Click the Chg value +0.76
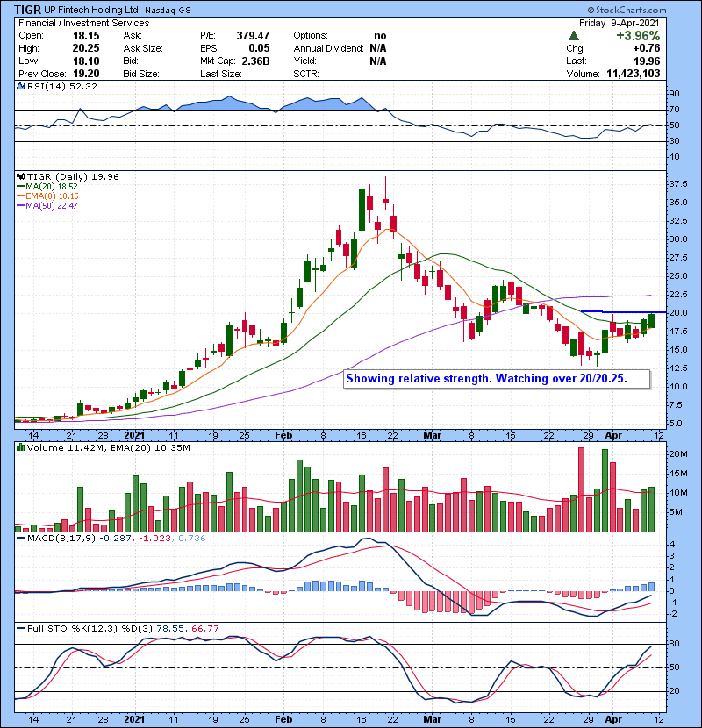702x728 pixels. point(646,48)
